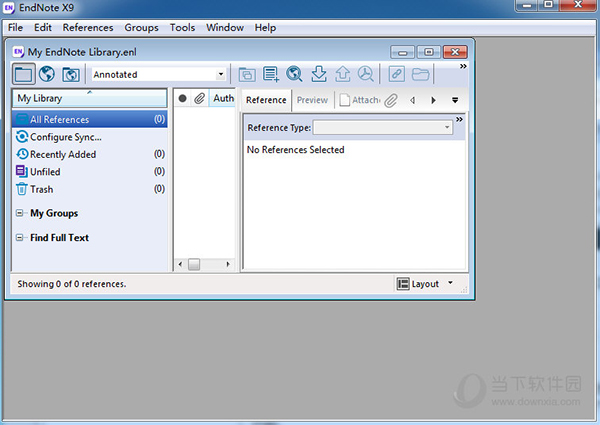Screen dimensions: 600x425
Task: Go to previous reference arrow
Action: pyautogui.click(x=412, y=100)
